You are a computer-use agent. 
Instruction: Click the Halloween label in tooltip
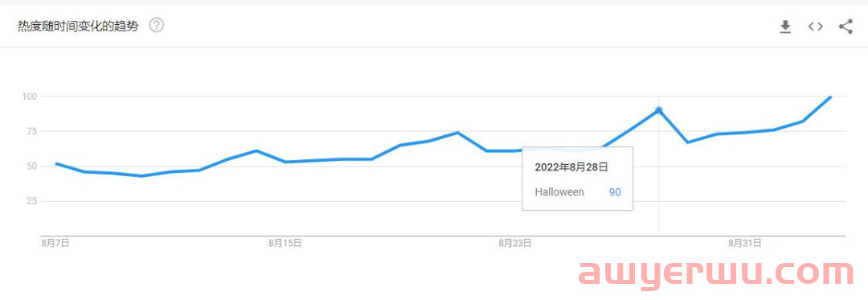[x=559, y=192]
